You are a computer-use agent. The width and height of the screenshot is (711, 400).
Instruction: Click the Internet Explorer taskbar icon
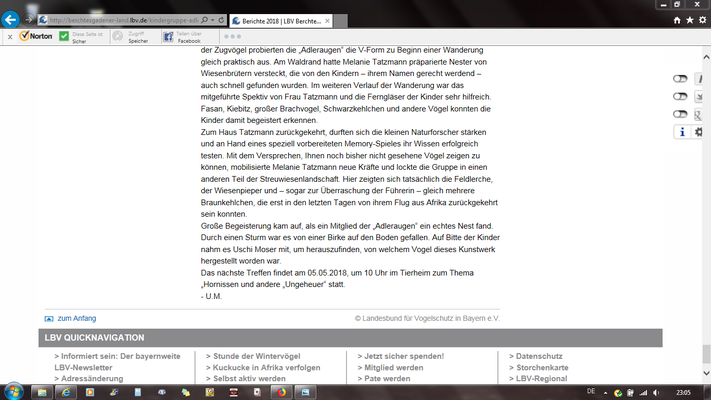66,392
